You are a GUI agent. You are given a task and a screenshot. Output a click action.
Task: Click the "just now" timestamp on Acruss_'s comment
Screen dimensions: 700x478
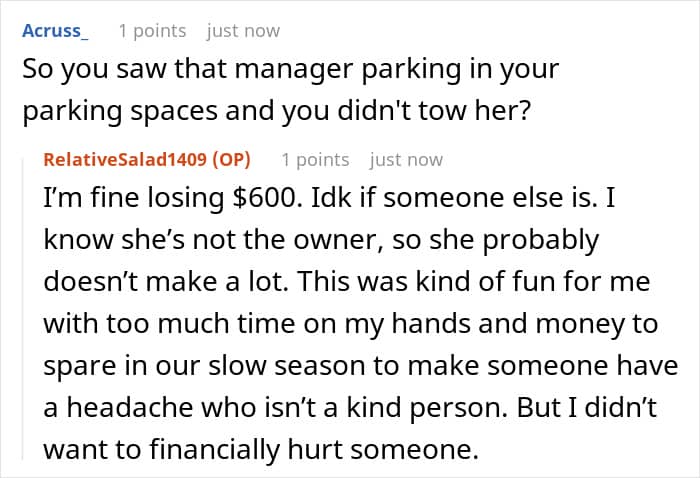pos(243,30)
